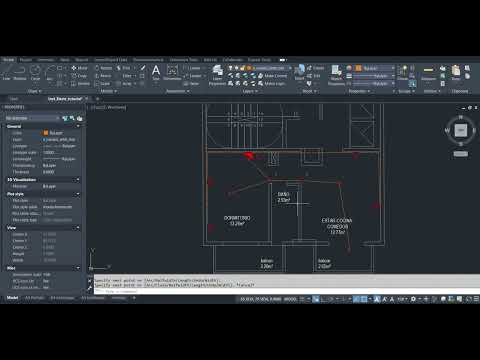
Task: Open the No selection object dropdown
Action: (32, 118)
